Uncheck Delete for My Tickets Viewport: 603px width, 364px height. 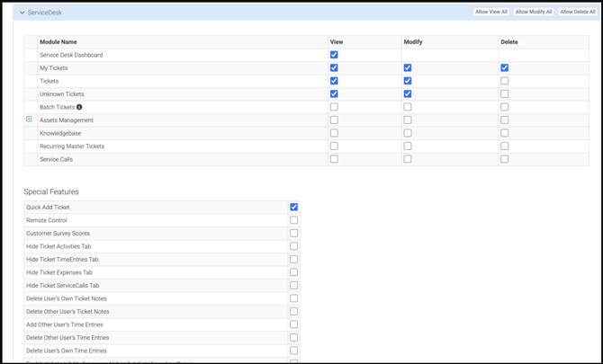point(505,68)
